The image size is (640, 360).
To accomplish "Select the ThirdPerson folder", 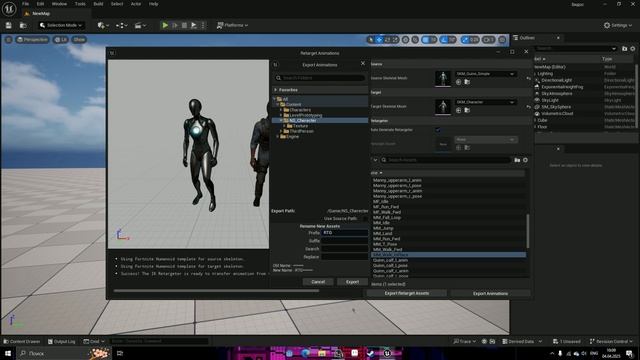I will [x=301, y=131].
